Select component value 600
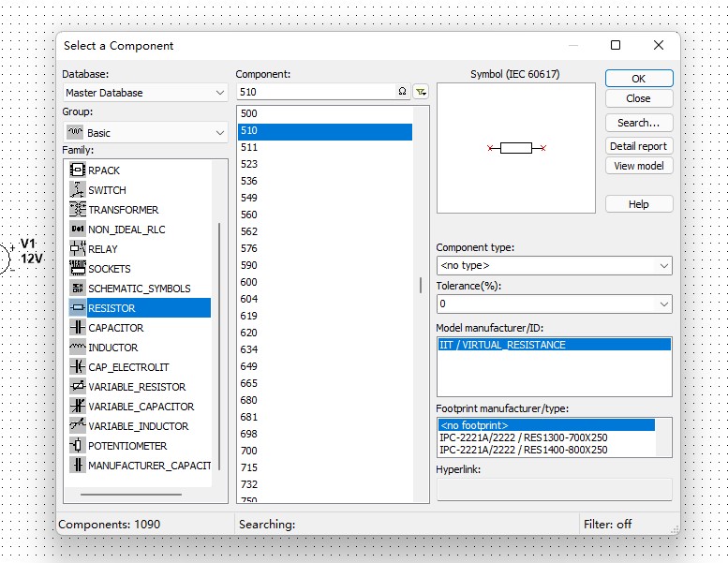The width and height of the screenshot is (728, 563). tap(324, 282)
